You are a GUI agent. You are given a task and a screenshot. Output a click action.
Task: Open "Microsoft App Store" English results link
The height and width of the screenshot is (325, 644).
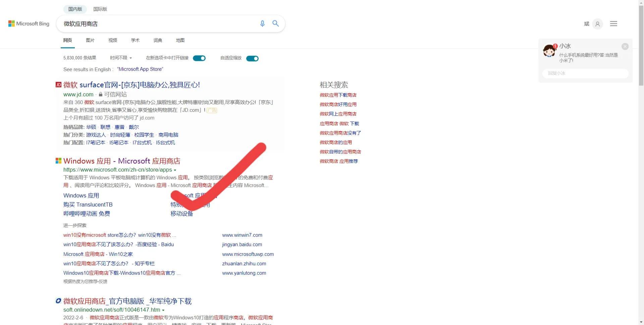(140, 69)
